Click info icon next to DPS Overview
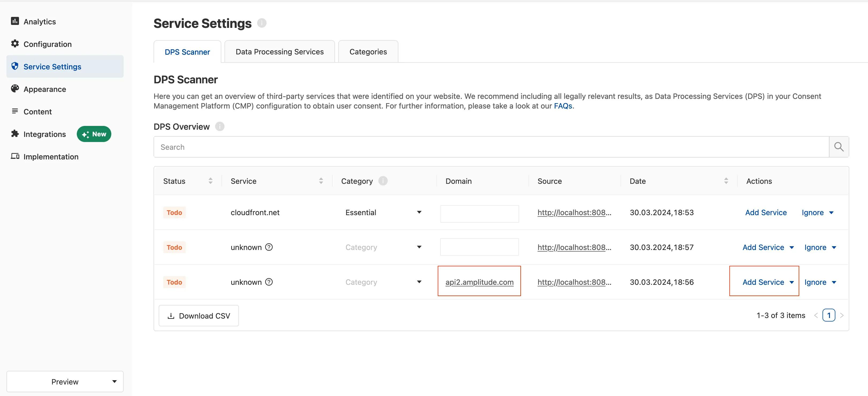Viewport: 868px width, 396px height. point(220,126)
